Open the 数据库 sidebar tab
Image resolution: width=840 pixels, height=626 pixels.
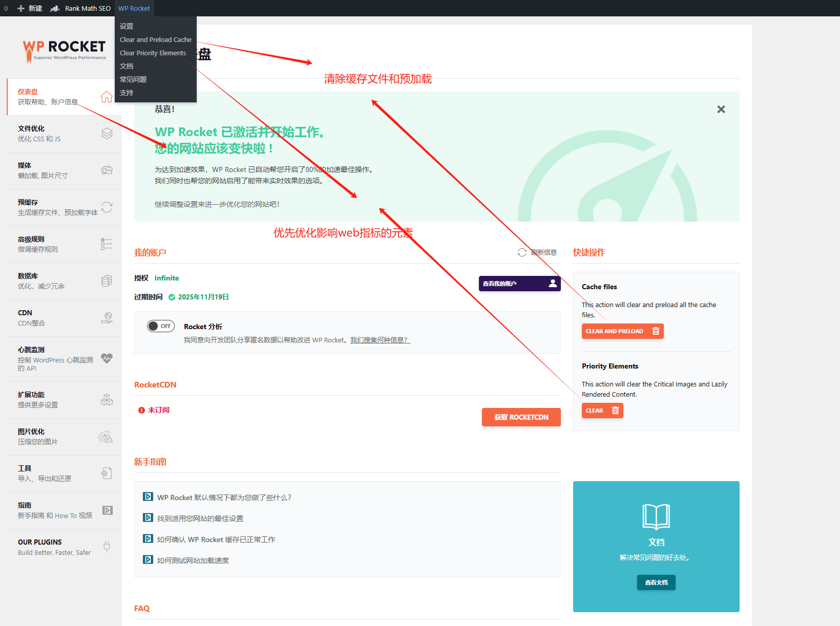coord(65,281)
